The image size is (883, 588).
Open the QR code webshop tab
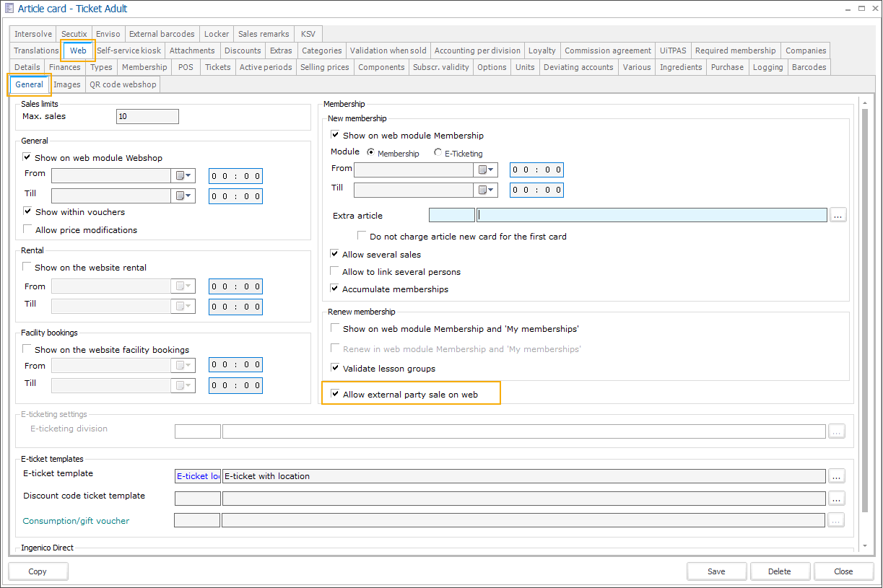click(123, 84)
